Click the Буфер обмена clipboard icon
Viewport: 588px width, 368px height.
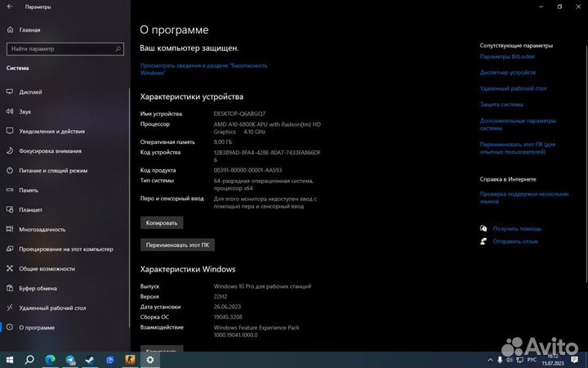click(x=10, y=288)
